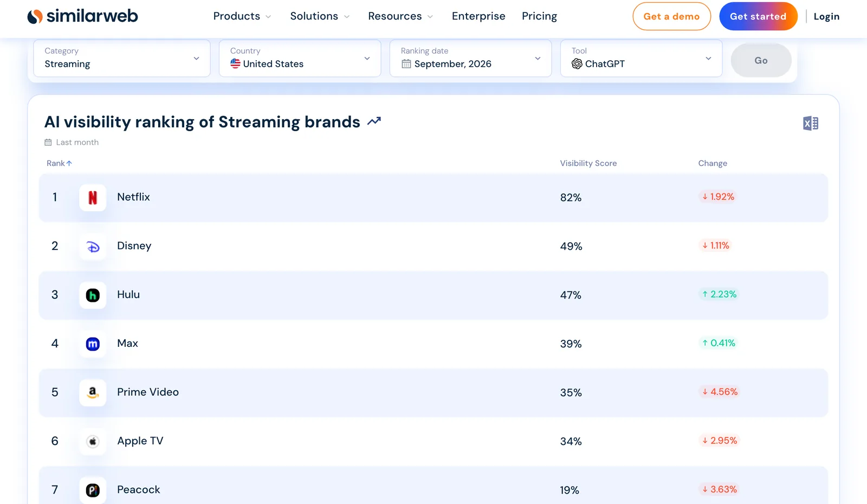Image resolution: width=867 pixels, height=504 pixels.
Task: Click the calendar icon next to Last month
Action: tap(48, 143)
